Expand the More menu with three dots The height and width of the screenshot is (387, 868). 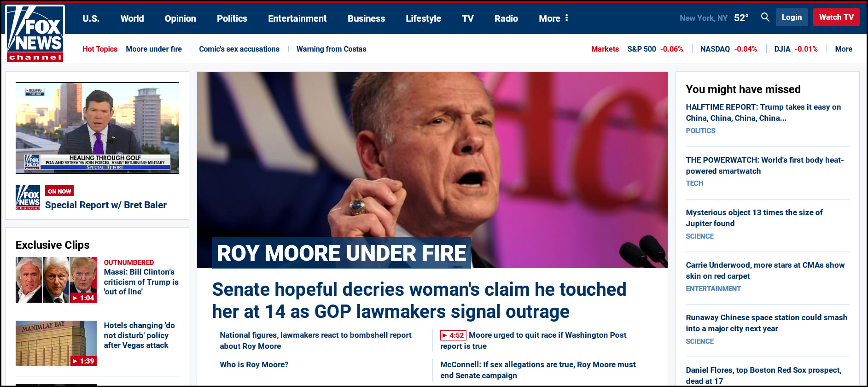pos(553,18)
